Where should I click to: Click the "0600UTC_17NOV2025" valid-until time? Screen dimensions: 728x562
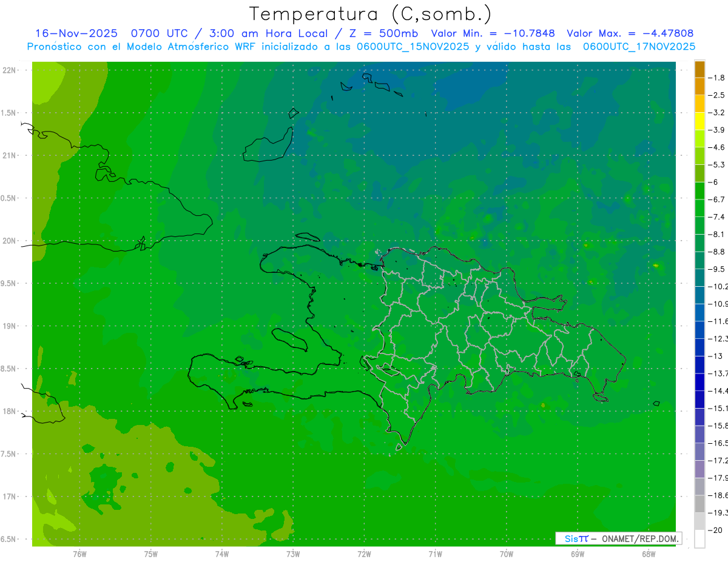point(639,47)
